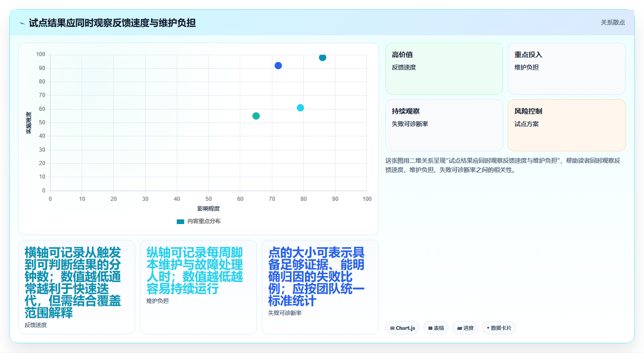Click the 数据卡片 tag
The height and width of the screenshot is (353, 644).
pyautogui.click(x=499, y=328)
